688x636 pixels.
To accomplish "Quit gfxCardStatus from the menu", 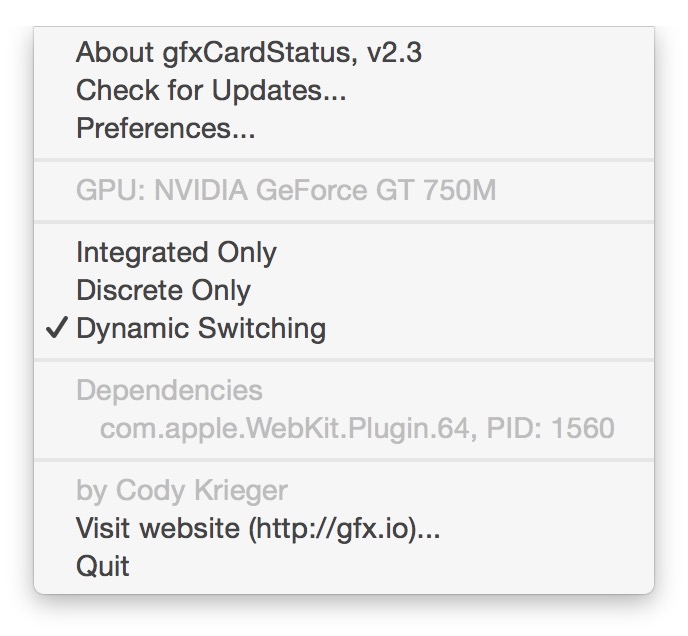I will coord(102,566).
